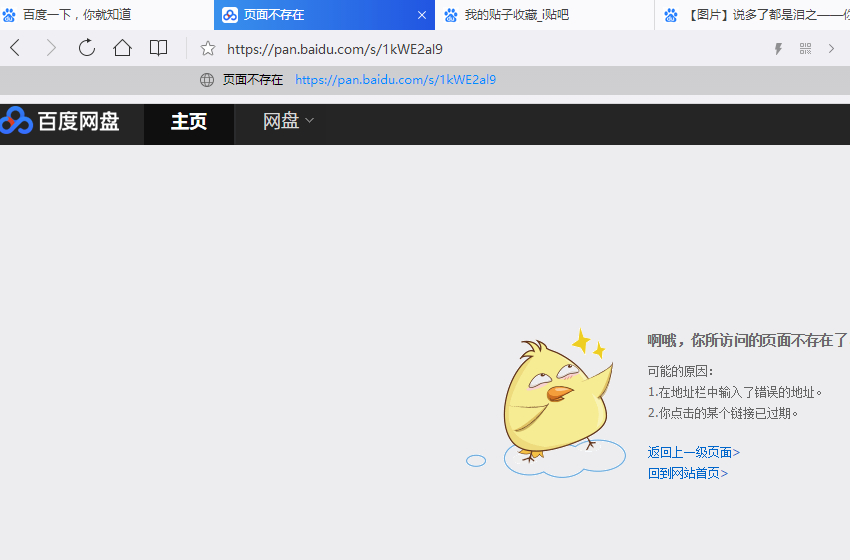
Task: Click the lightning bolt speed mode icon
Action: coord(778,49)
